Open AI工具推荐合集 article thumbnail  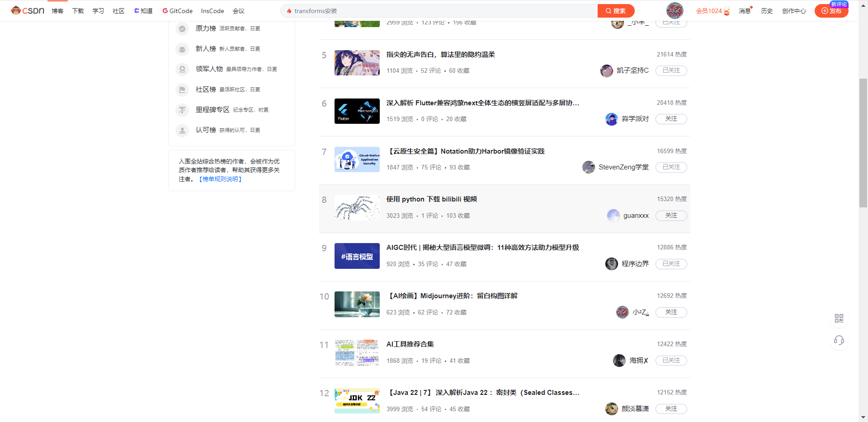pyautogui.click(x=357, y=353)
